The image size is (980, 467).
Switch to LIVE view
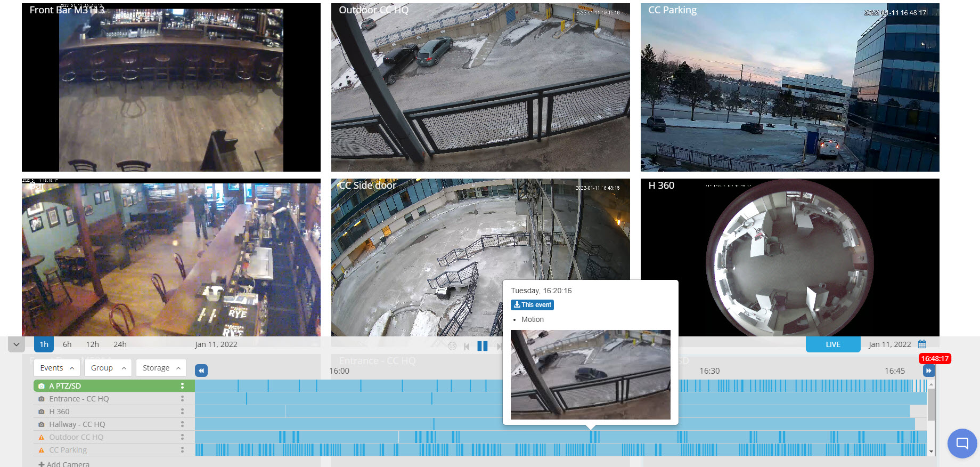pos(833,344)
